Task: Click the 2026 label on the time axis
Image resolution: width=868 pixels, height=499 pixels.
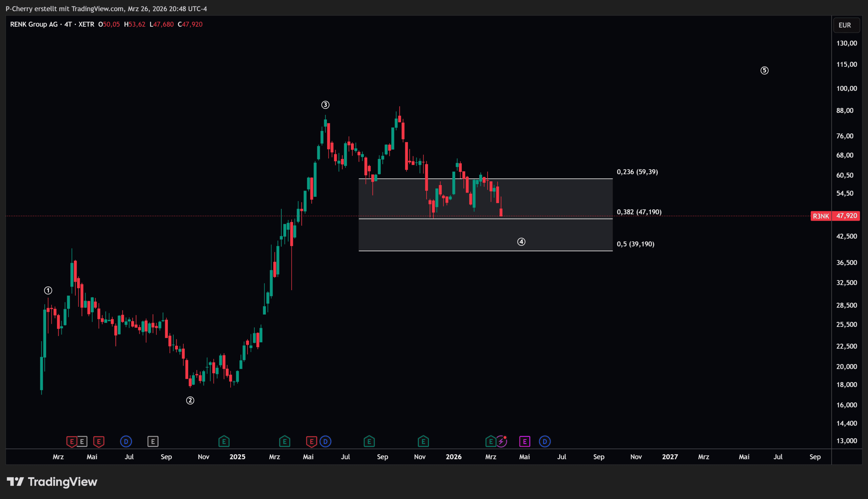Action: pyautogui.click(x=453, y=457)
